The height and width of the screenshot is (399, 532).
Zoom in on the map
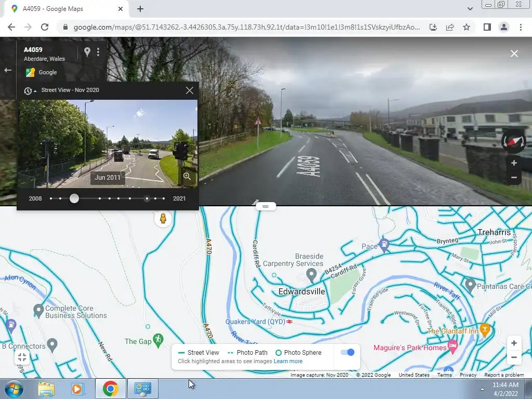(514, 343)
